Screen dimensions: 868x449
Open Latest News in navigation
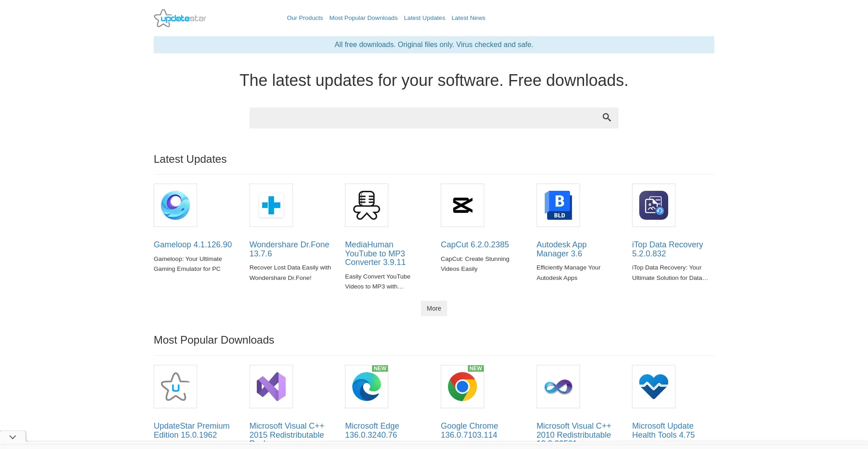(x=468, y=18)
